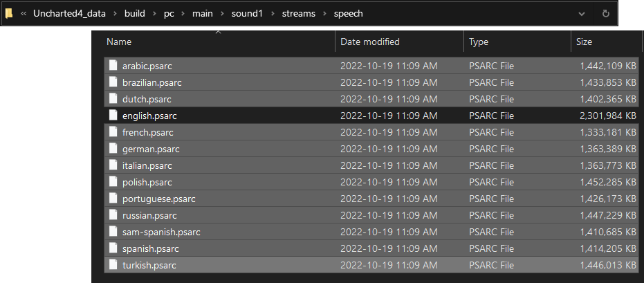Sort files by Type column
The image size is (644, 283).
click(479, 42)
